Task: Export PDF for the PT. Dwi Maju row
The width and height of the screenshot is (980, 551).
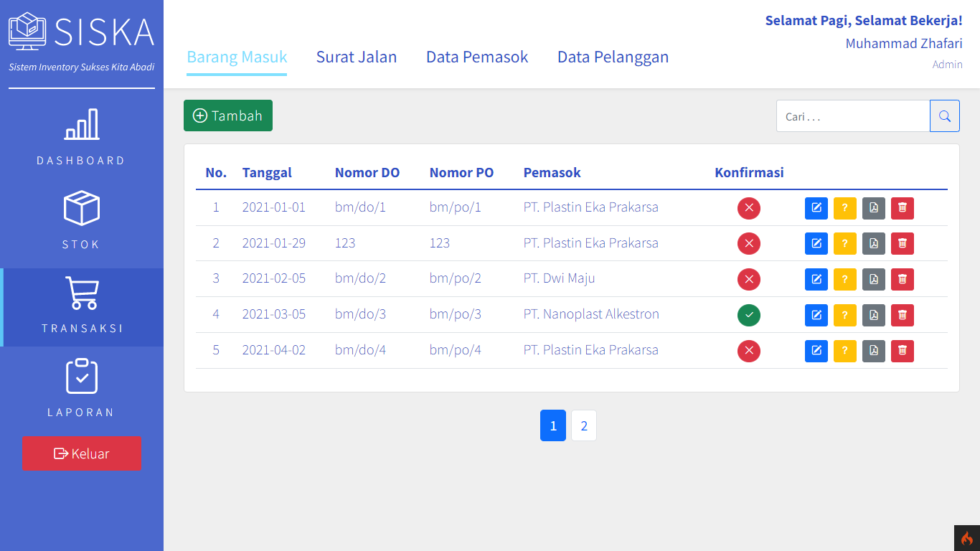Action: [873, 279]
